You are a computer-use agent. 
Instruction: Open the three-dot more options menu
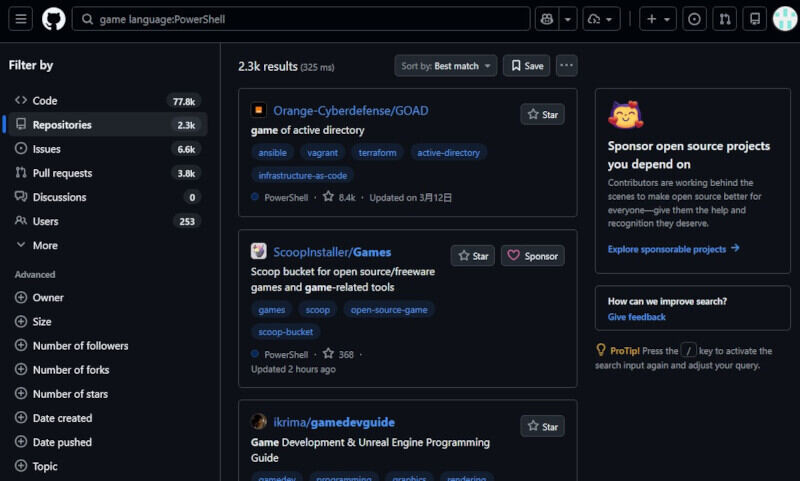click(x=566, y=66)
